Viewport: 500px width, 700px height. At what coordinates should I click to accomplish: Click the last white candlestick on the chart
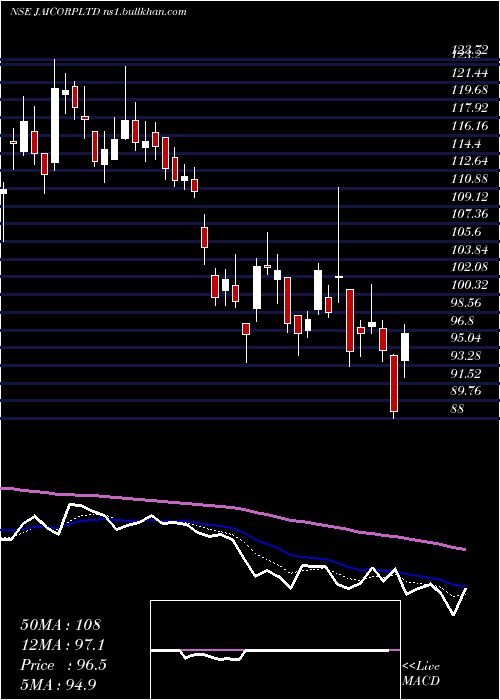click(x=405, y=347)
